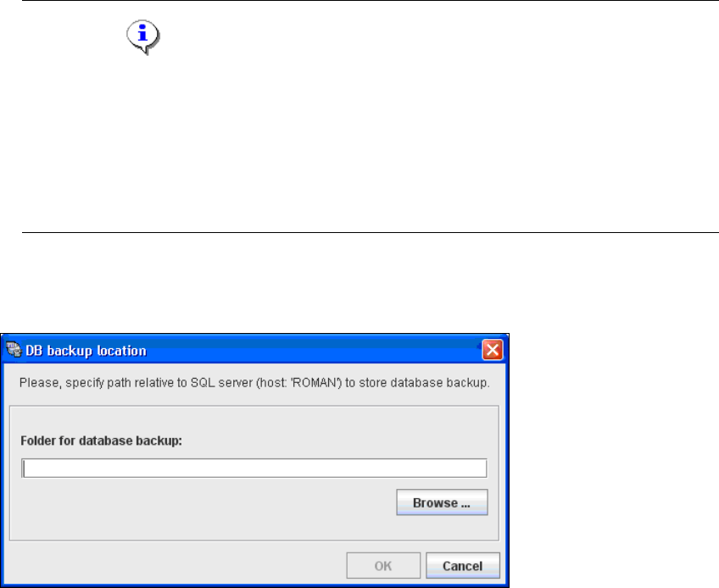
Task: Click inside the gray group panel below Browse
Action: [x=202, y=527]
